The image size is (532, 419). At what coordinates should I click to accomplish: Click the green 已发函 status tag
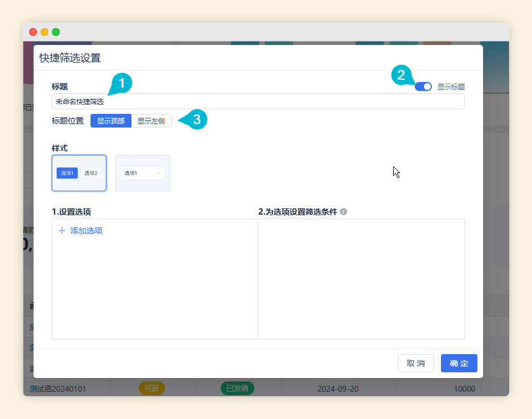click(237, 389)
